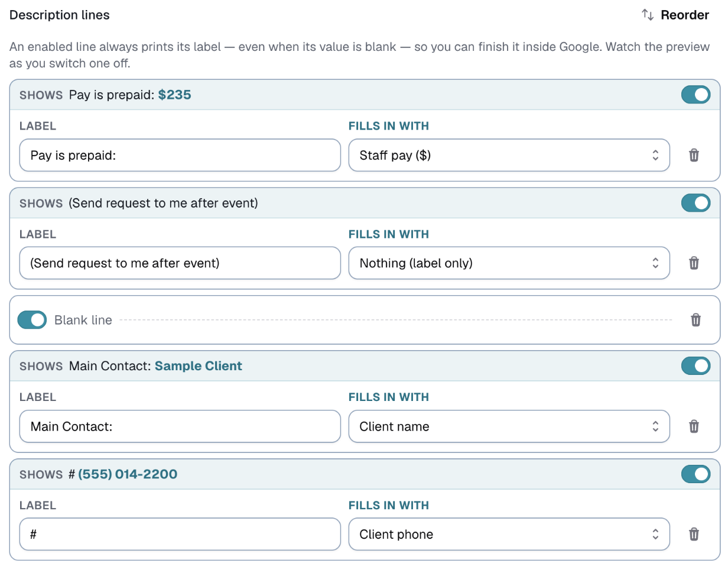
Task: Open the Client name dropdown
Action: [x=509, y=426]
